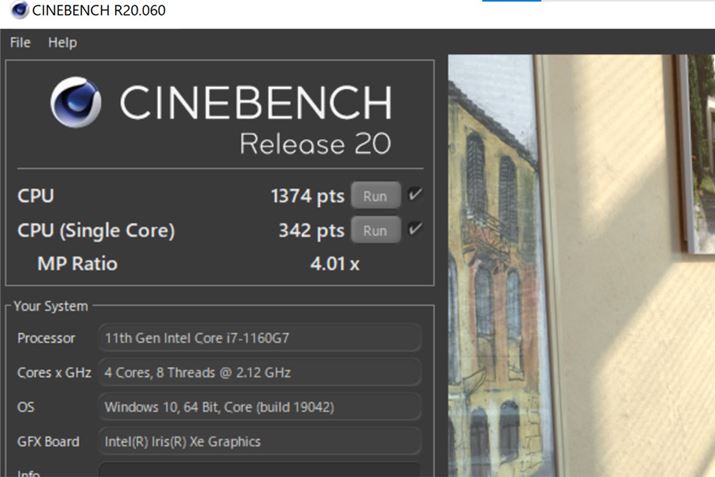Open the Help menu
Image resolution: width=715 pixels, height=477 pixels.
[62, 42]
